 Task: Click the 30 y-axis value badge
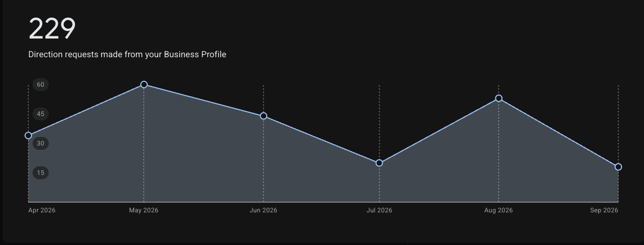(41, 143)
